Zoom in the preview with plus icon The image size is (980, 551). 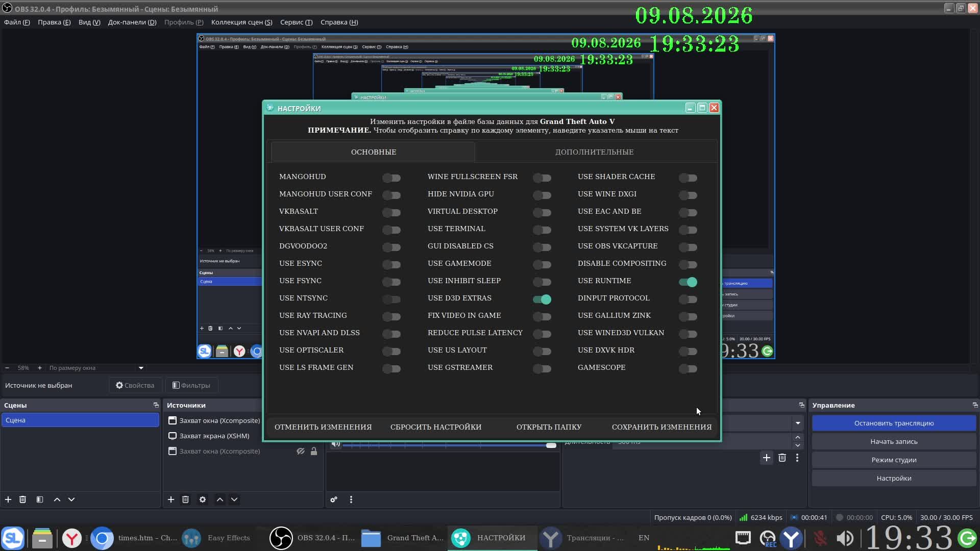(x=40, y=368)
